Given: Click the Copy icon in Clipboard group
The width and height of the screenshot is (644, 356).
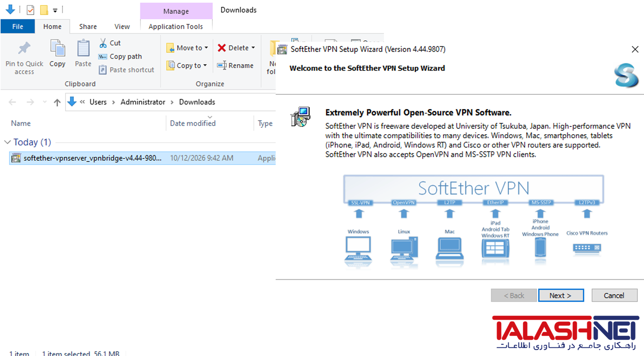Looking at the screenshot, I should coord(57,48).
